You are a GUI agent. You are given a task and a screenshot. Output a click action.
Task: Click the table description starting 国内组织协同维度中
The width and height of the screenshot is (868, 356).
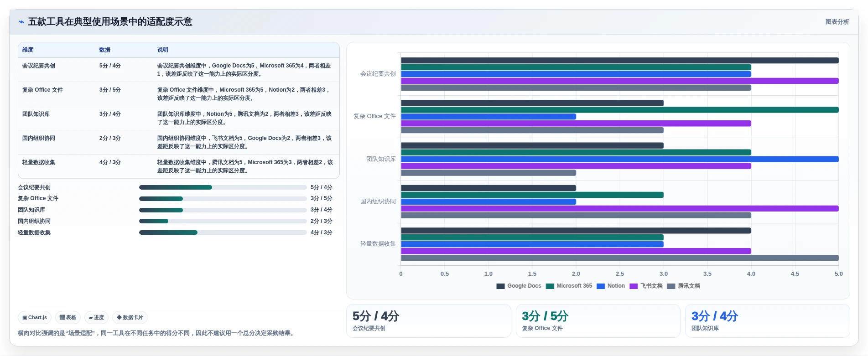tap(244, 142)
